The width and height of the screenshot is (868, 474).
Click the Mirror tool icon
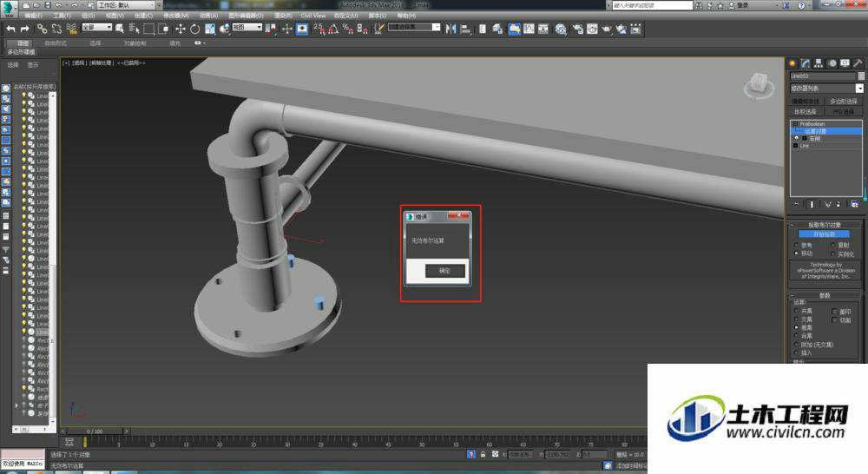coord(451,29)
